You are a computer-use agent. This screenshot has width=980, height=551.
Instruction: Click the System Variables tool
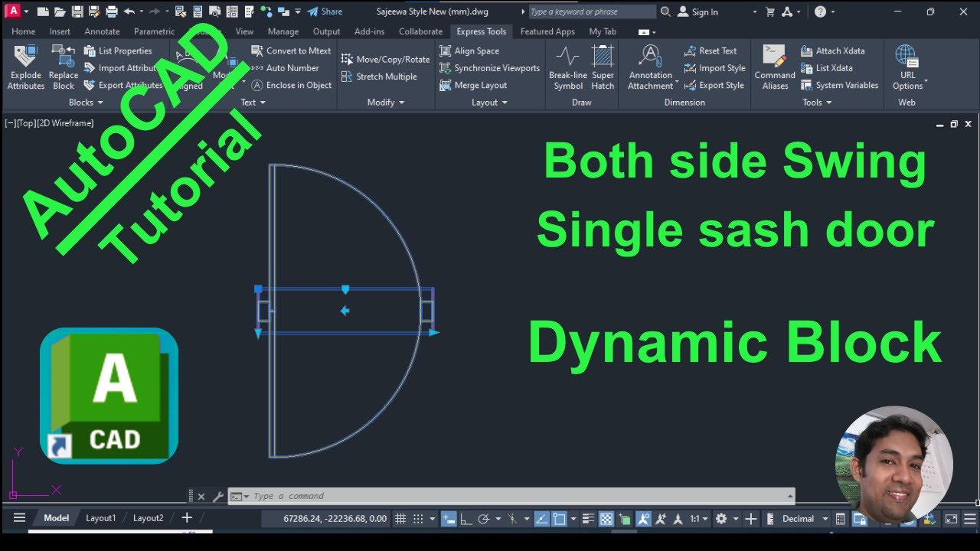[840, 85]
